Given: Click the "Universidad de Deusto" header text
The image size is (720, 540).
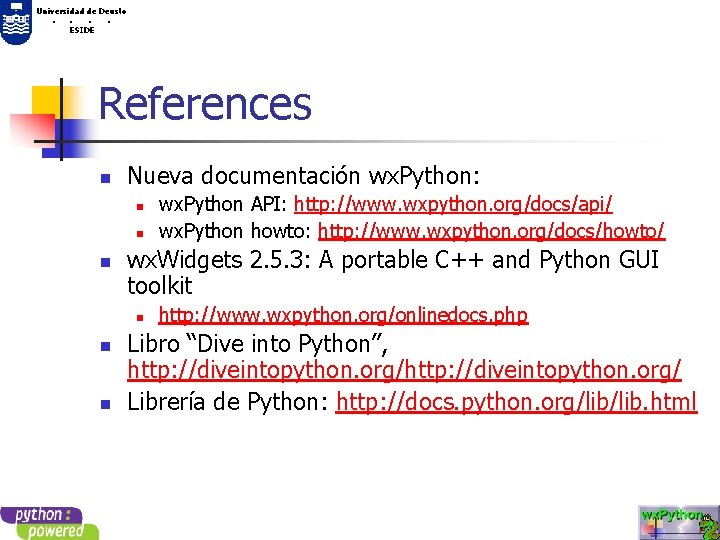Looking at the screenshot, I should coord(81,11).
